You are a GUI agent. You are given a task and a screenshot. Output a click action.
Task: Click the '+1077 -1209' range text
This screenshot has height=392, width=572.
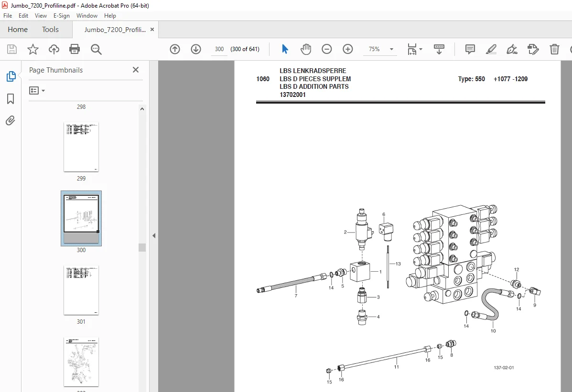click(511, 79)
